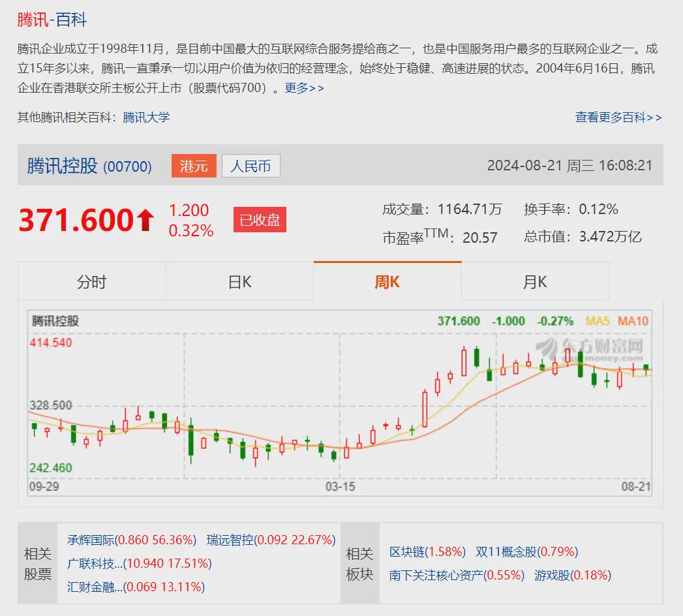Click the 成交量 value 1164.71万
This screenshot has height=616, width=683.
tap(470, 209)
